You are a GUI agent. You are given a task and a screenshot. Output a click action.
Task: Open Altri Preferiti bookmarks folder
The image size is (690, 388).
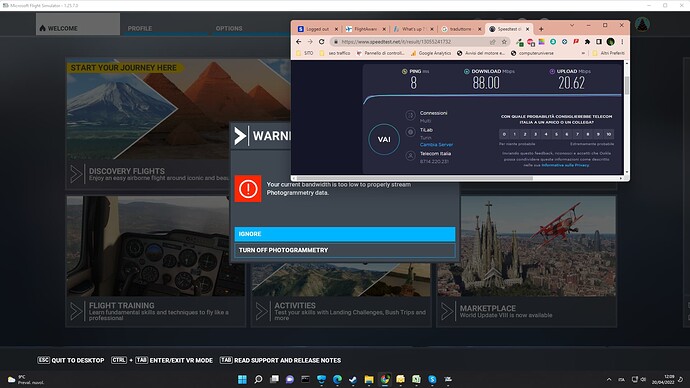608,53
